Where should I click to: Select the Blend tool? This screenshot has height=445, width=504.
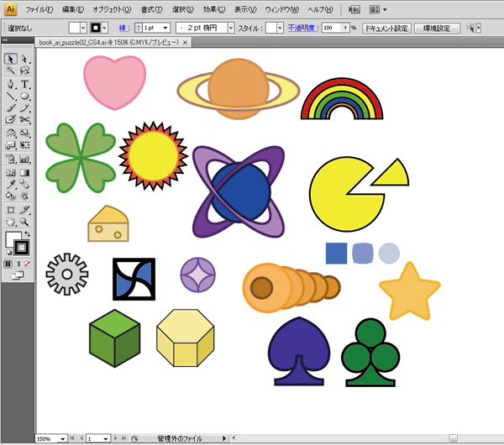(x=24, y=184)
